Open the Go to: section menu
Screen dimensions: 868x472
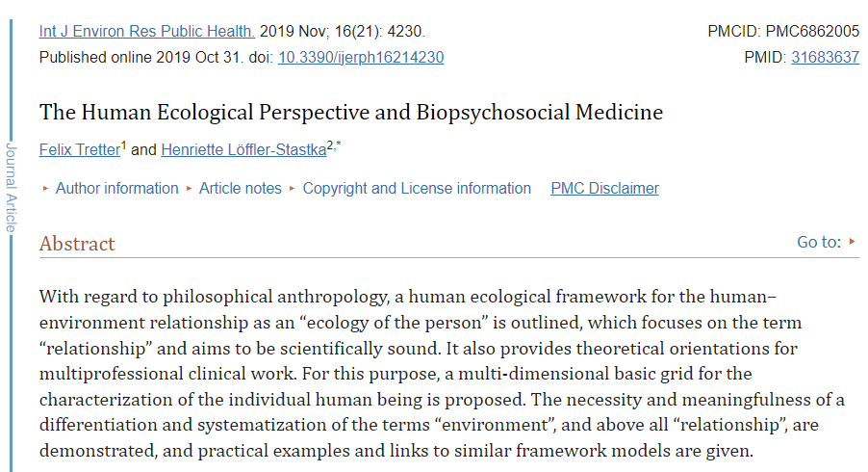pyautogui.click(x=819, y=242)
